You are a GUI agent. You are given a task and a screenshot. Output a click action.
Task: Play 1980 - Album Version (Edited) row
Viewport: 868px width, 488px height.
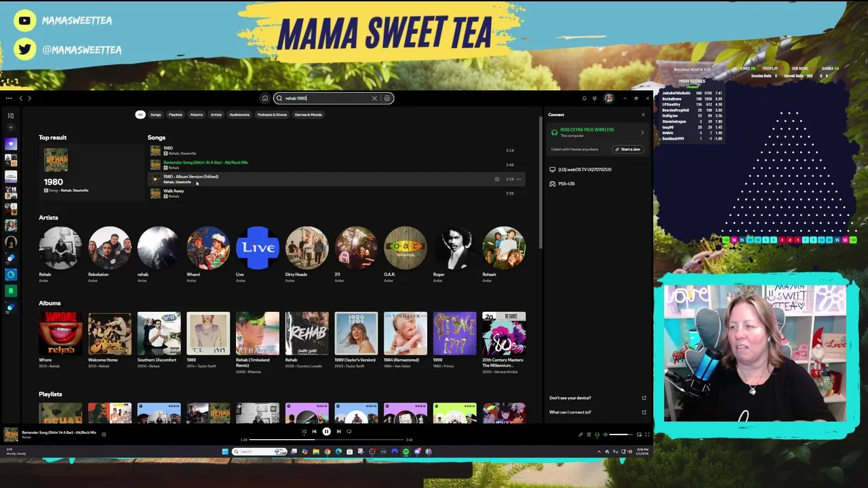click(336, 179)
